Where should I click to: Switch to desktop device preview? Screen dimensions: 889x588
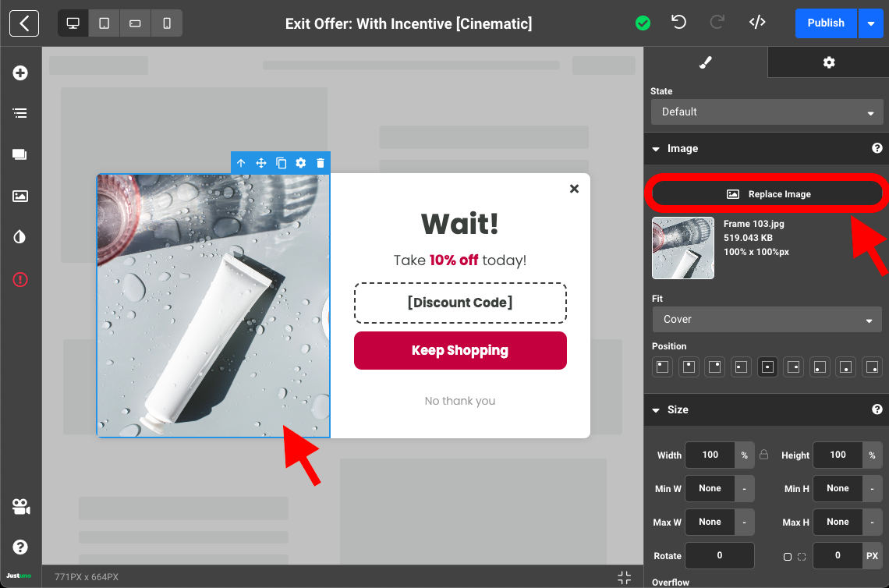pos(73,23)
